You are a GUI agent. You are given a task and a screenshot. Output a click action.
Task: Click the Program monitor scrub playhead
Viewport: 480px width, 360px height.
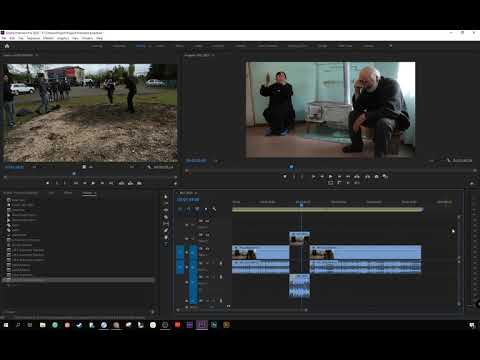click(292, 166)
